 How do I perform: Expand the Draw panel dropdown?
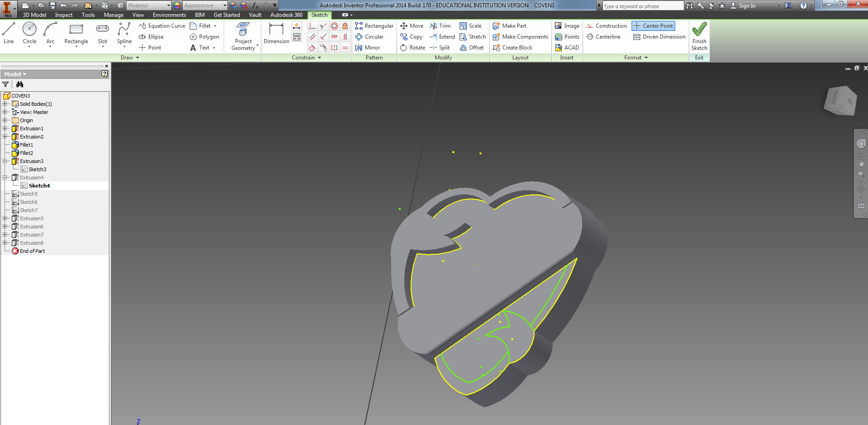coord(130,58)
